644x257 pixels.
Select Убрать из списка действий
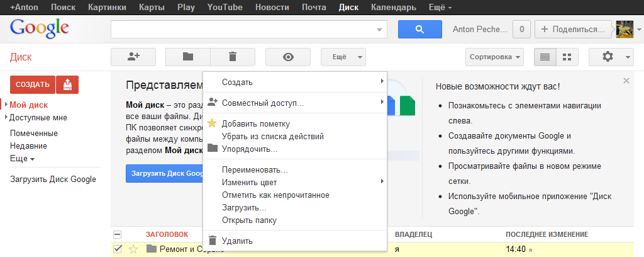click(x=295, y=137)
